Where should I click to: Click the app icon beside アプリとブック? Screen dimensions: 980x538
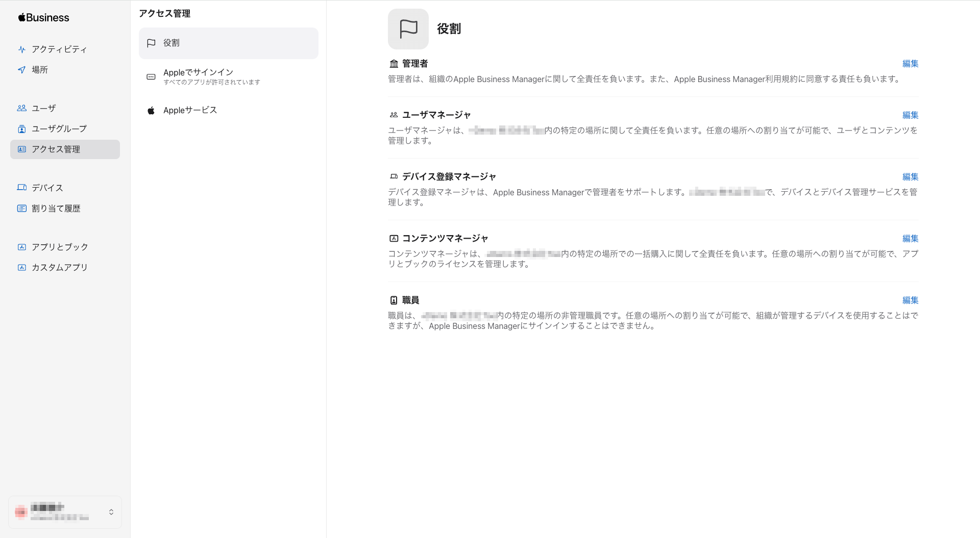coord(21,247)
